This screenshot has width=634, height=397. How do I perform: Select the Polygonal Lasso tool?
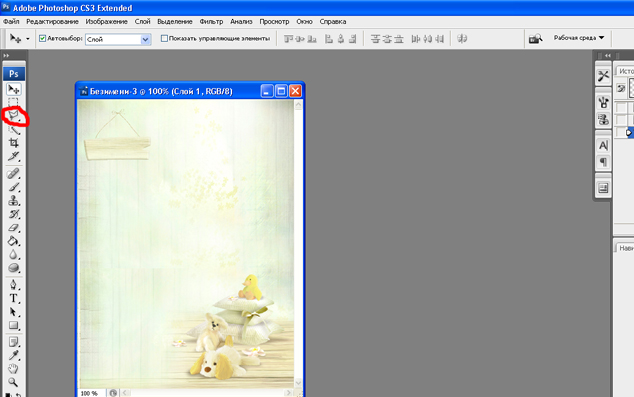pyautogui.click(x=14, y=116)
